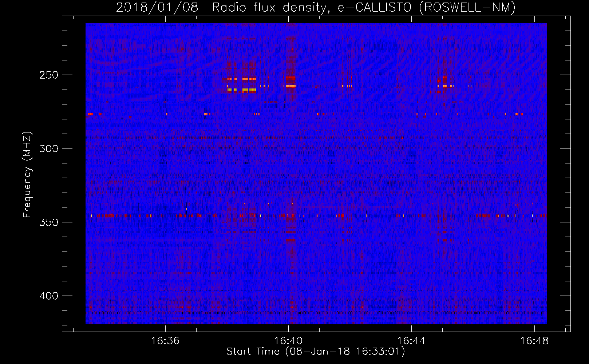Click the 16:40 time tick label

pyautogui.click(x=288, y=341)
